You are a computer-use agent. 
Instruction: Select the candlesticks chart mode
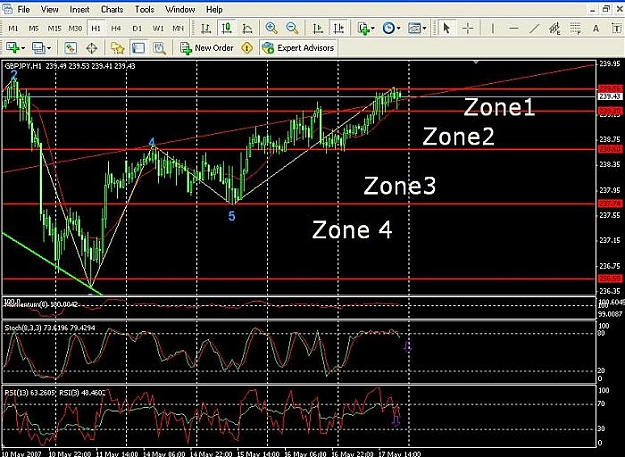(x=226, y=28)
